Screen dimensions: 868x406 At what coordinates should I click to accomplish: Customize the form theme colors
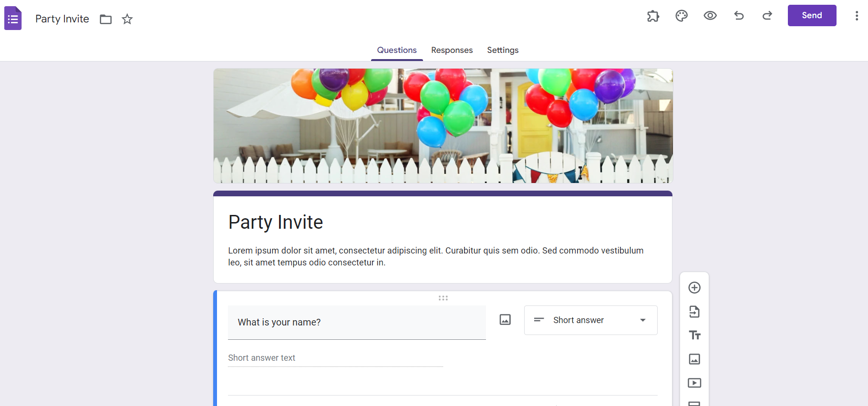point(682,16)
